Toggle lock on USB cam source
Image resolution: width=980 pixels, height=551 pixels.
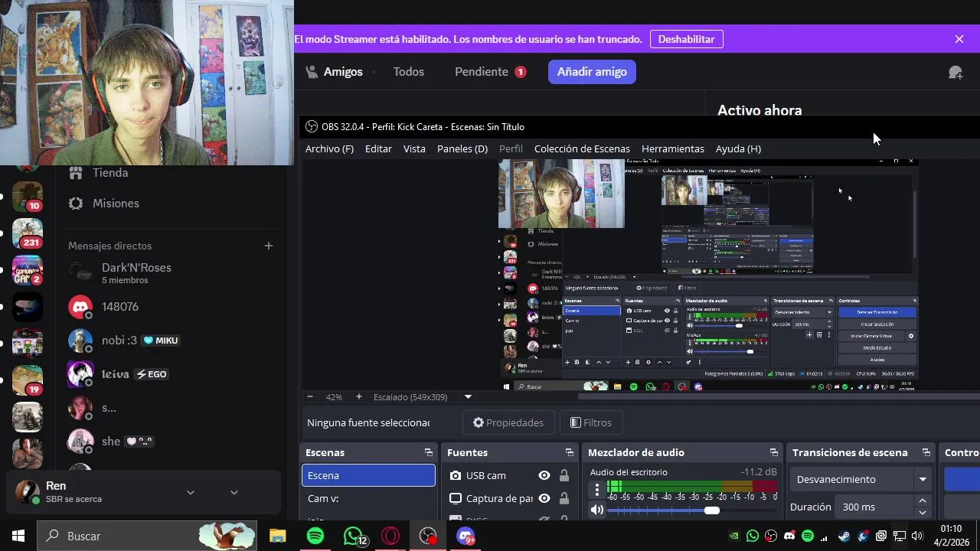564,475
